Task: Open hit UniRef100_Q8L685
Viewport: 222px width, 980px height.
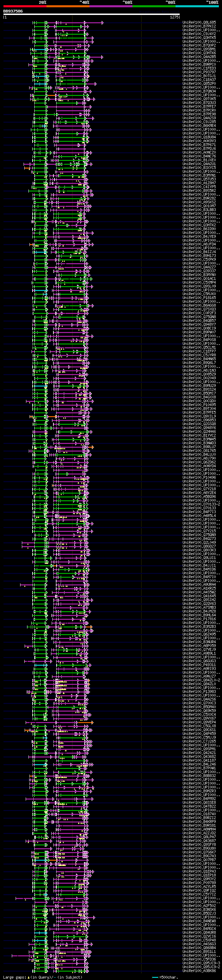Action: [x=199, y=23]
